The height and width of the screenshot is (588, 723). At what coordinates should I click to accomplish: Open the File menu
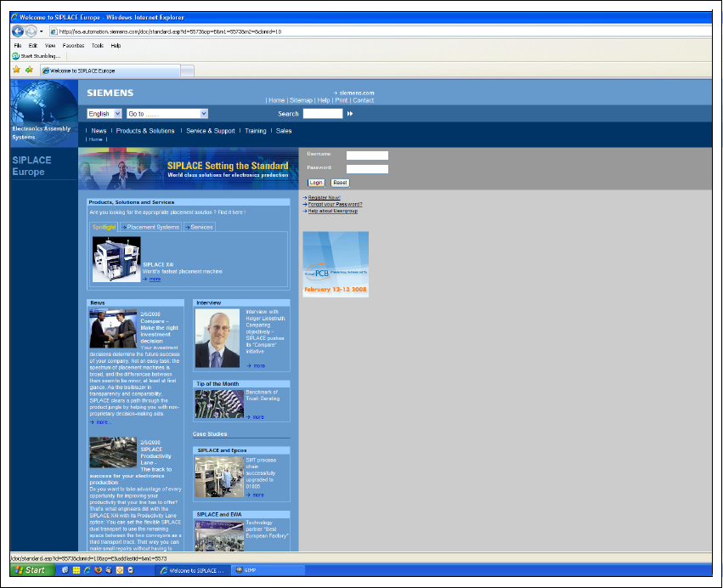click(18, 46)
